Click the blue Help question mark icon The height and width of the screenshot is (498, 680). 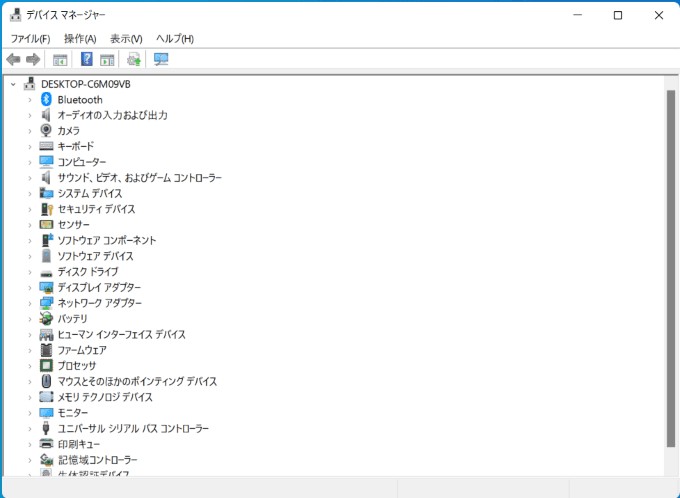pyautogui.click(x=87, y=60)
